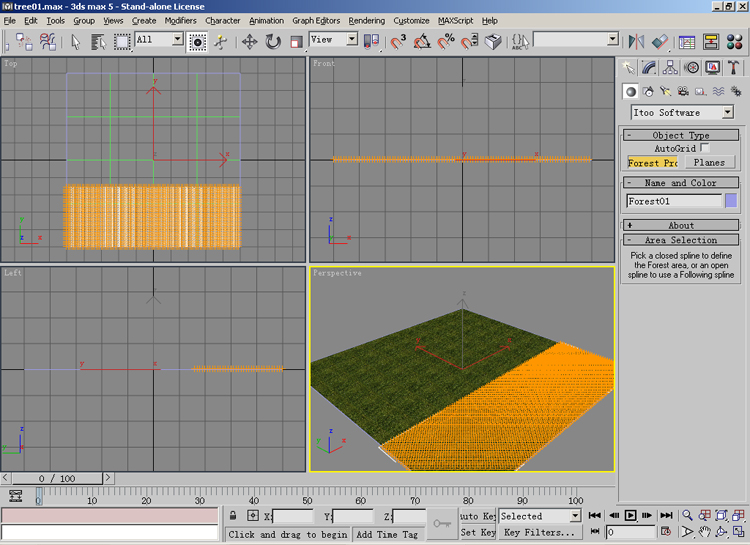Open the Customize menu

411,21
